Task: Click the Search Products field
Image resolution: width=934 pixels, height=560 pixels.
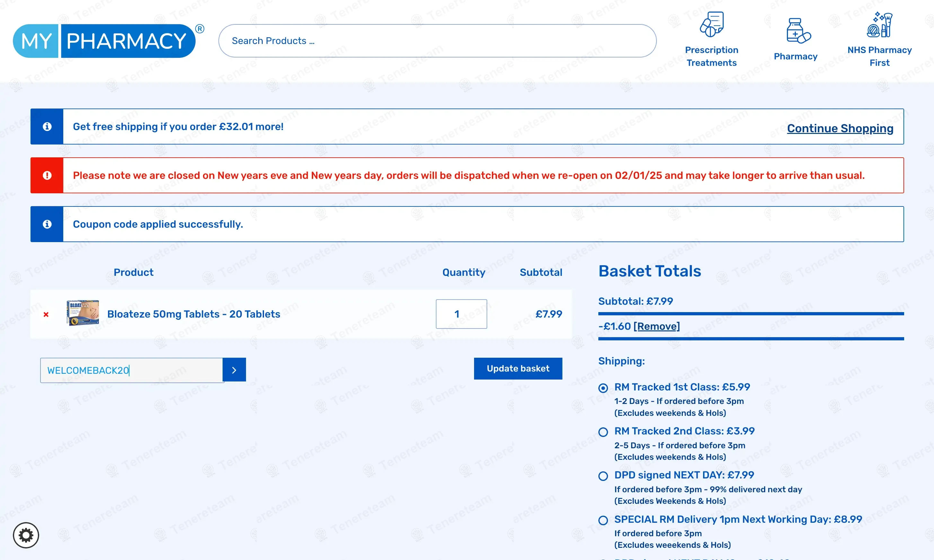Action: click(x=437, y=41)
